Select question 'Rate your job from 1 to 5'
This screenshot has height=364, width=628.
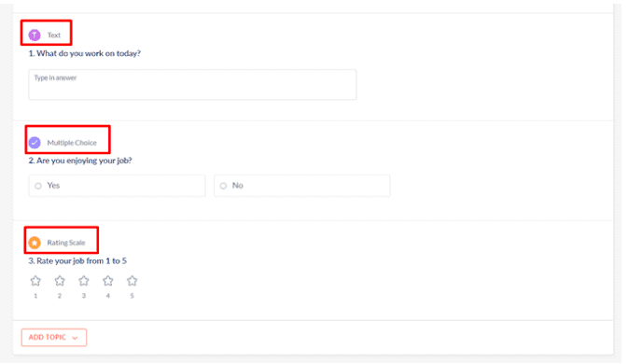point(77,261)
